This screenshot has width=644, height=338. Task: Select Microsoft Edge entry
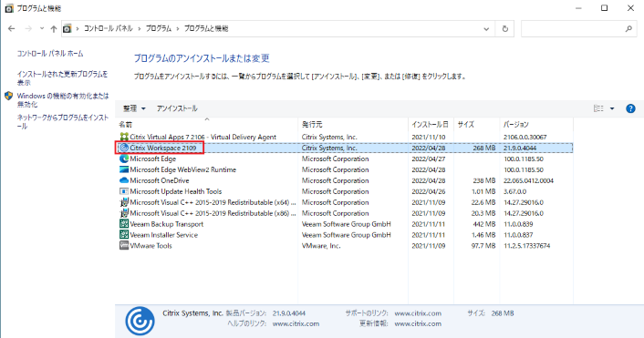pyautogui.click(x=344, y=159)
